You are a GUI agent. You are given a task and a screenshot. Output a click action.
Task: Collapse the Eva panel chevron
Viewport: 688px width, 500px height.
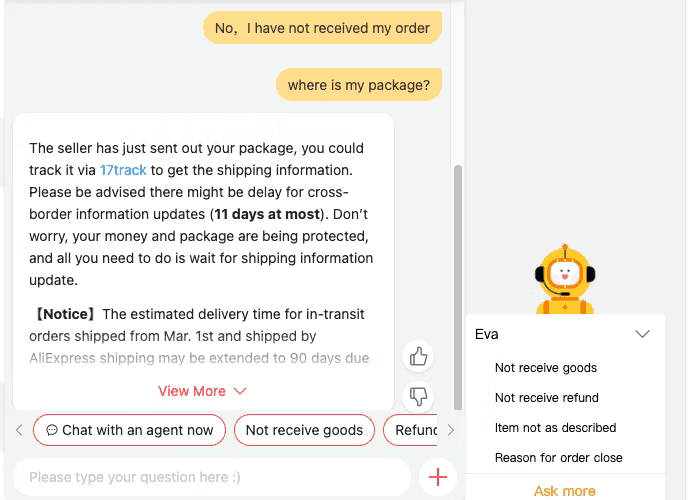(642, 334)
